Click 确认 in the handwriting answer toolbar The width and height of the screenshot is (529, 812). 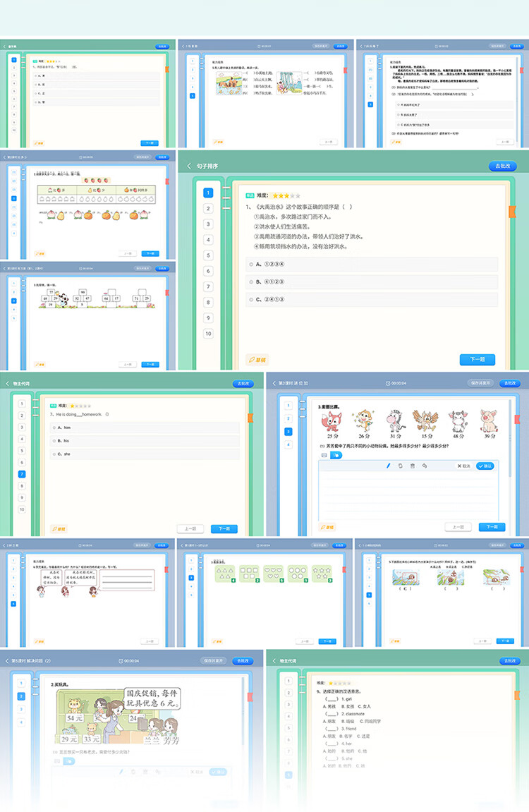pos(485,466)
